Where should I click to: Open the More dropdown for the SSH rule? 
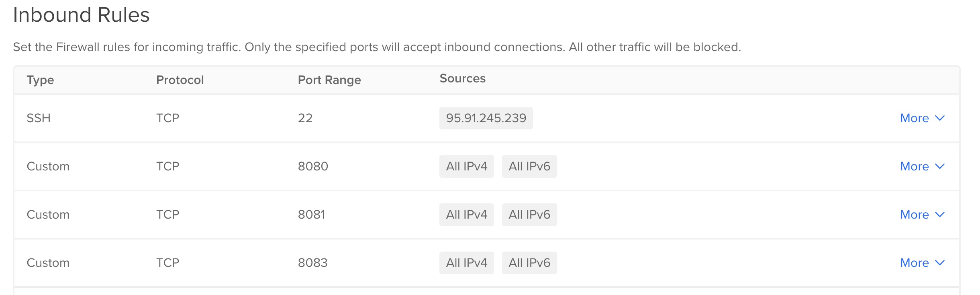922,118
